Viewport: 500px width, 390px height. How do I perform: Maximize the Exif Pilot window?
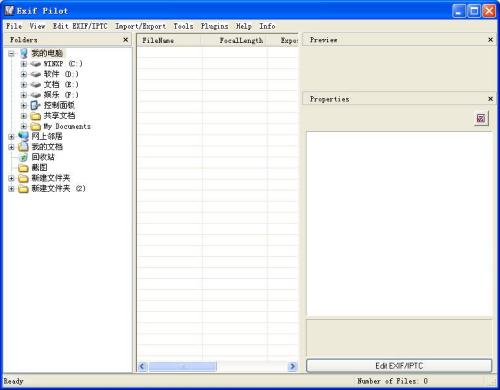coord(474,11)
